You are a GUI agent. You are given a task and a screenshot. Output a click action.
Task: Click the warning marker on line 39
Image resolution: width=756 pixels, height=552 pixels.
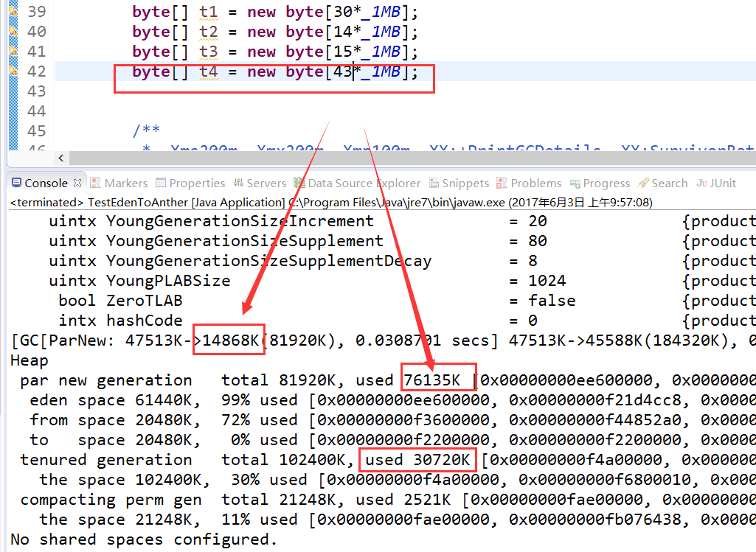pos(13,10)
